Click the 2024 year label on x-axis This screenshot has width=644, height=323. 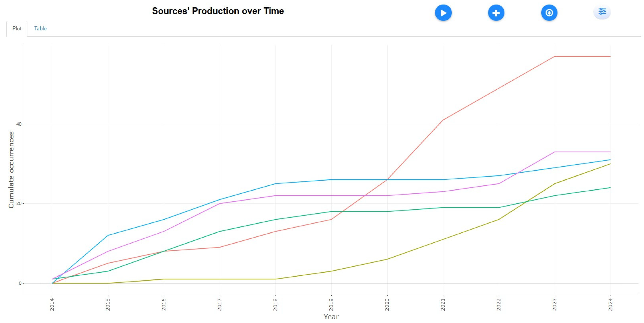[x=610, y=305]
